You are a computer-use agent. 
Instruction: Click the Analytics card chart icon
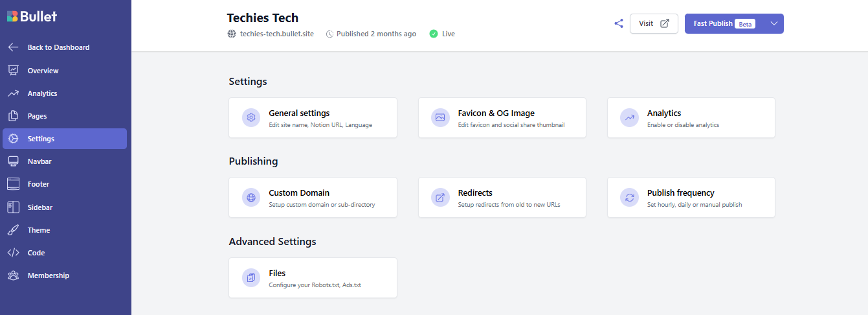[x=629, y=118]
